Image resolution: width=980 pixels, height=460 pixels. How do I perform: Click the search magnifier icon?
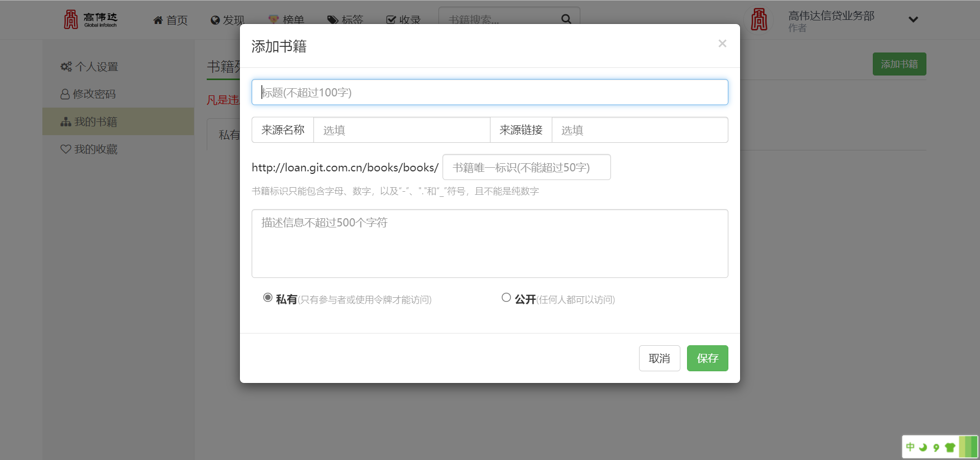coord(566,19)
